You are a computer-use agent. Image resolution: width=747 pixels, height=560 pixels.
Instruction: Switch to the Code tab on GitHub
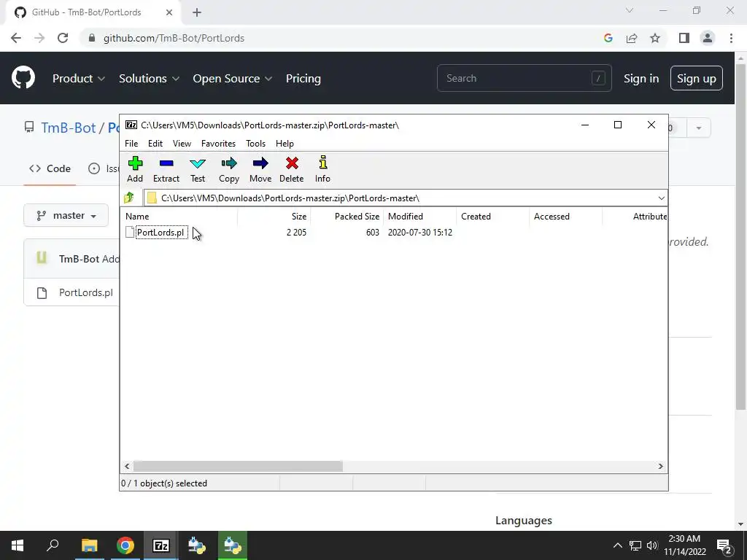(x=50, y=168)
